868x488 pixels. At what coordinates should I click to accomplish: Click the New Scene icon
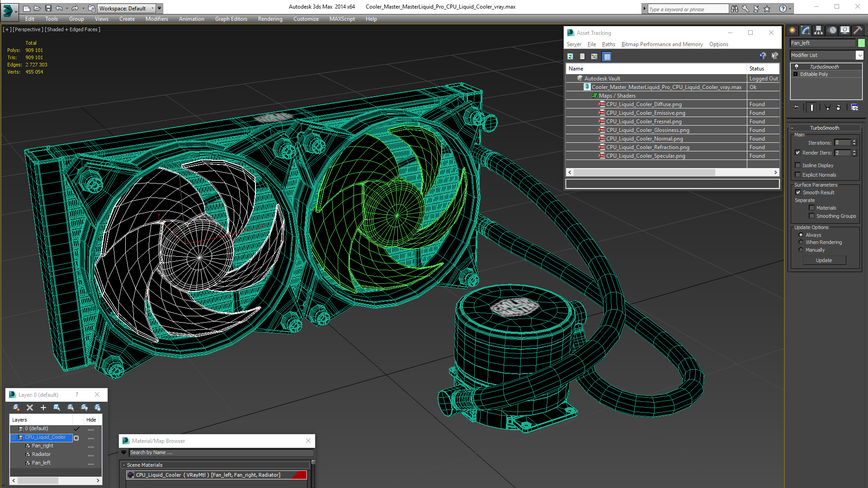(x=27, y=8)
